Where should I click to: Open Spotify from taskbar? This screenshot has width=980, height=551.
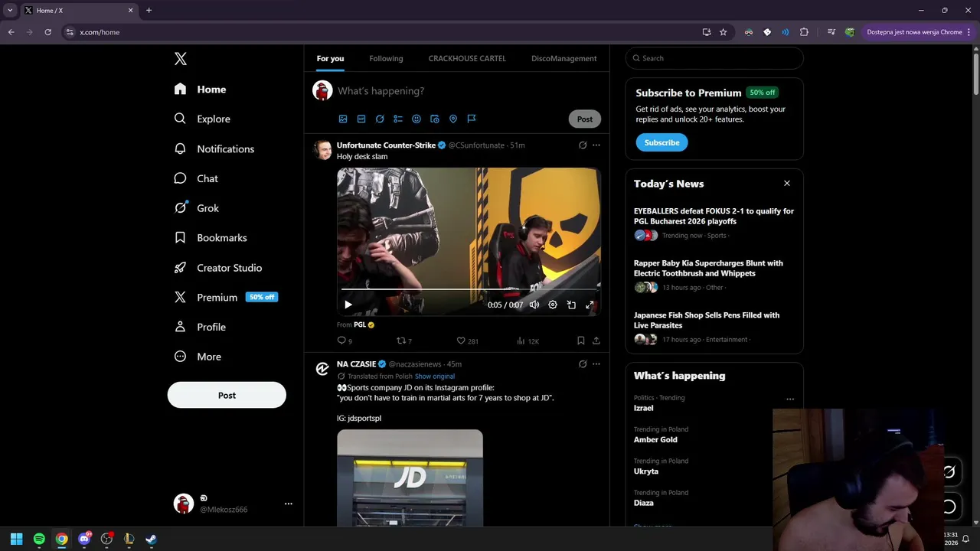click(39, 539)
